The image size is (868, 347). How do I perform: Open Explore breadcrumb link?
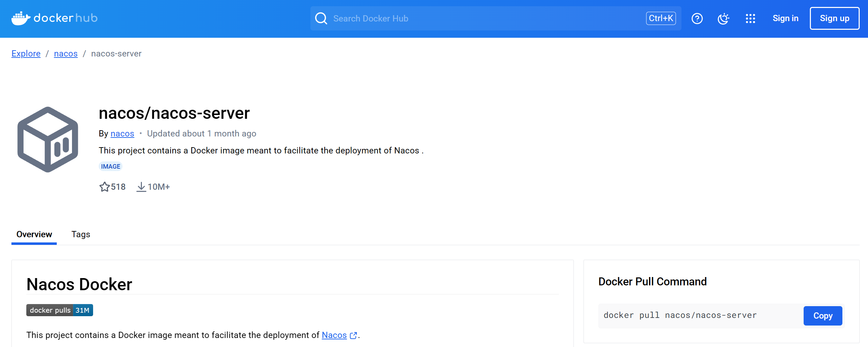tap(26, 54)
